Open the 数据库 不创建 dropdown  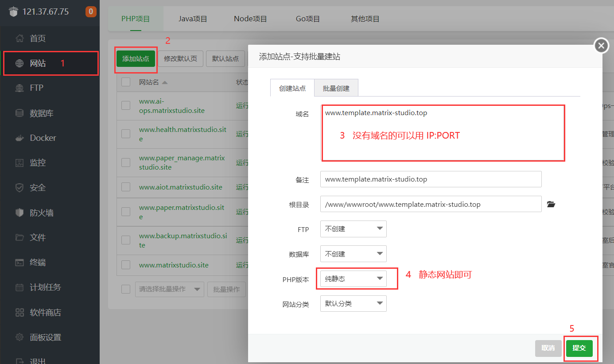354,254
